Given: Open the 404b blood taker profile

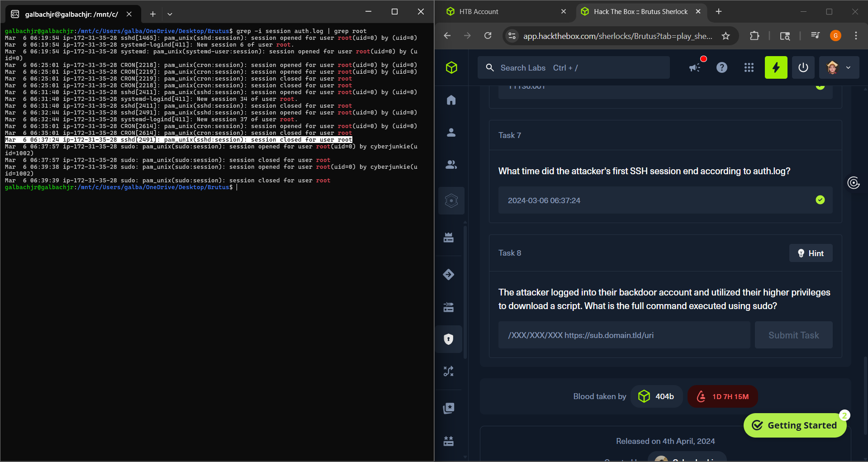Looking at the screenshot, I should pyautogui.click(x=657, y=396).
